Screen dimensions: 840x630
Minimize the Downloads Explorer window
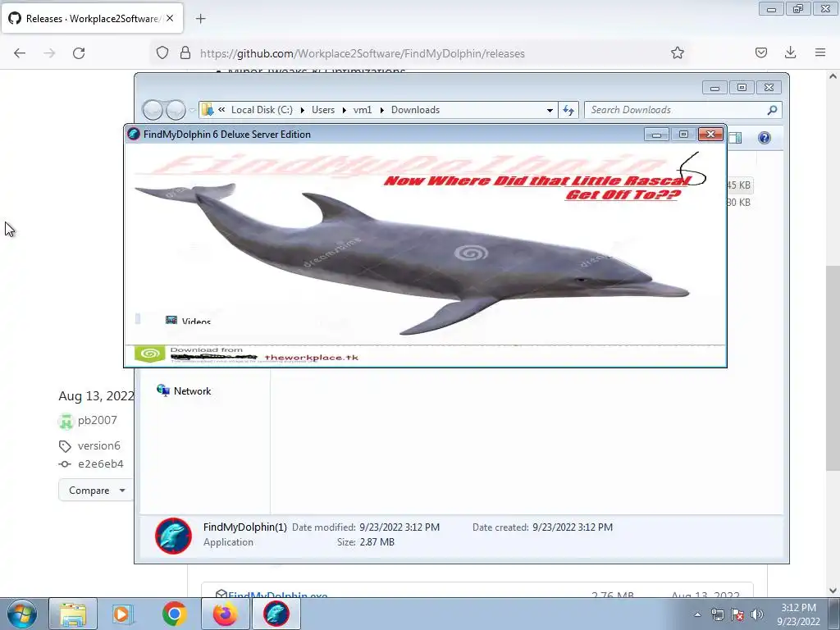[x=714, y=88]
